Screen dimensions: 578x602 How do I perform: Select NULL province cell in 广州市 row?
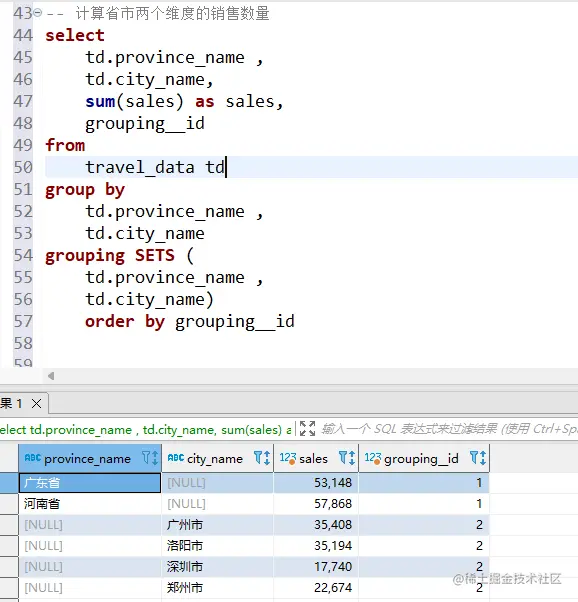(x=90, y=525)
